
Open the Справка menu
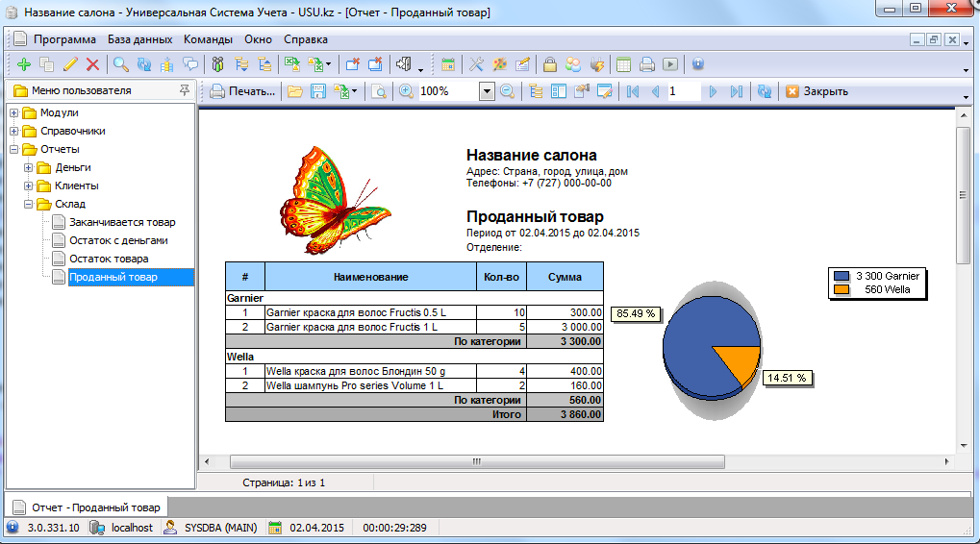306,39
